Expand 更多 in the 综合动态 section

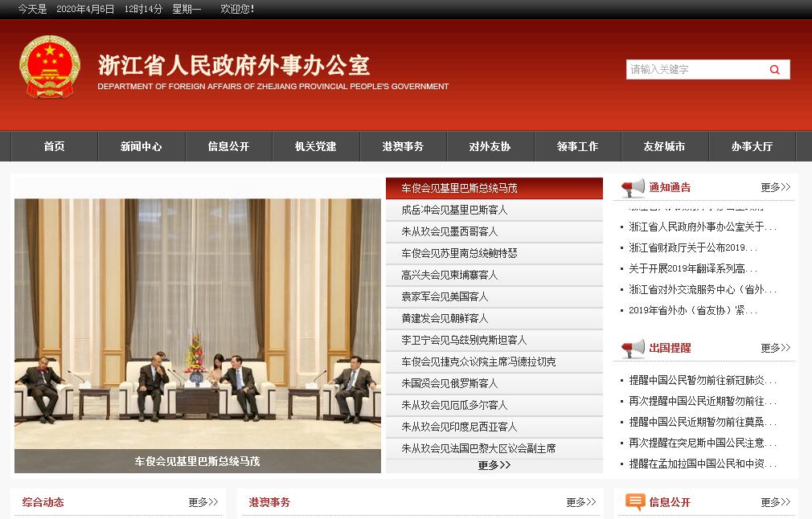coord(203,502)
